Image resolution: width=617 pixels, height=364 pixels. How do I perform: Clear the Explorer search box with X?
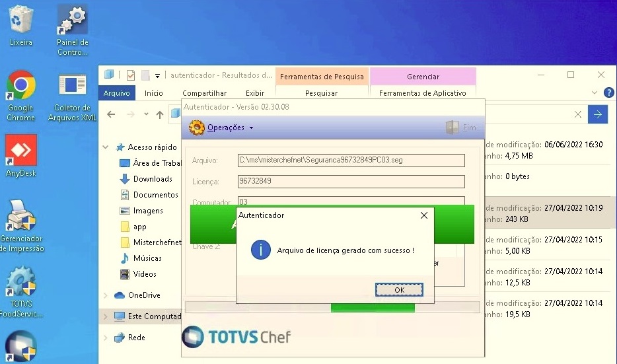577,114
